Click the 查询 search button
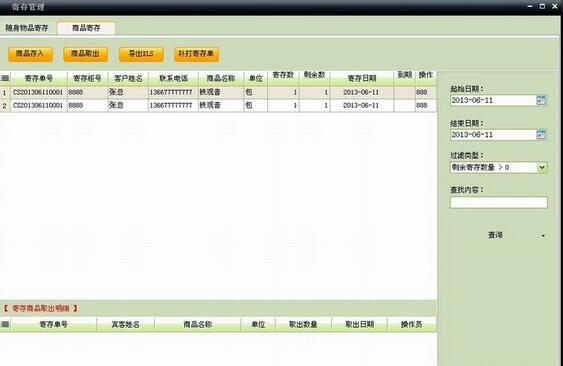 (495, 235)
